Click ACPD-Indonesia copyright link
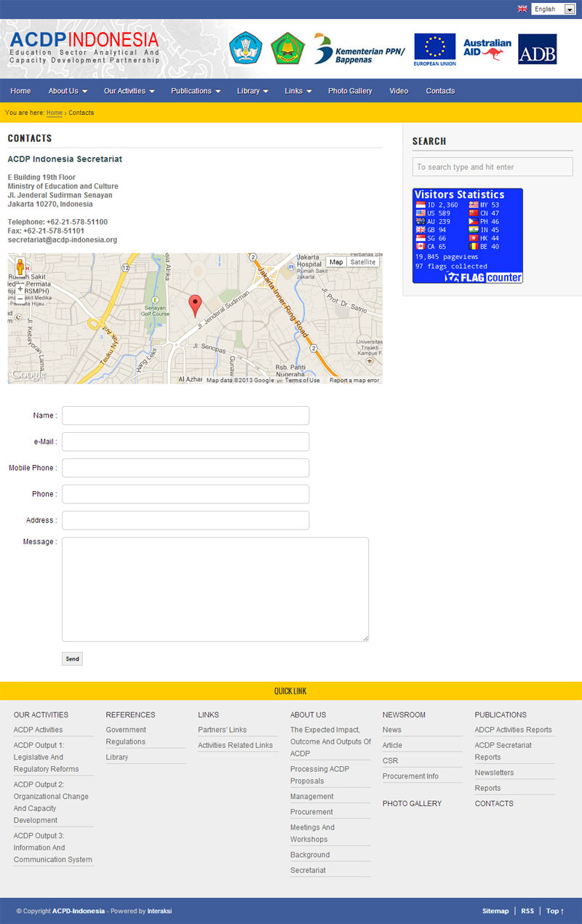This screenshot has width=582, height=924. 79,911
